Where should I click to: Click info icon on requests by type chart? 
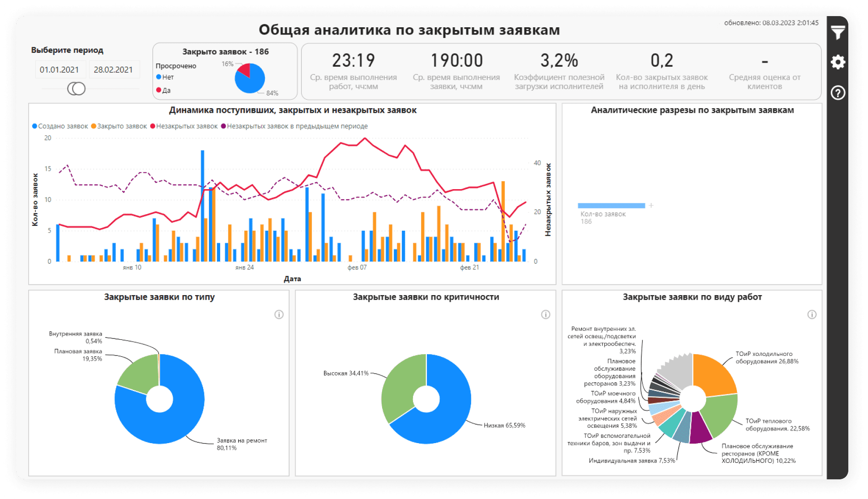279,315
